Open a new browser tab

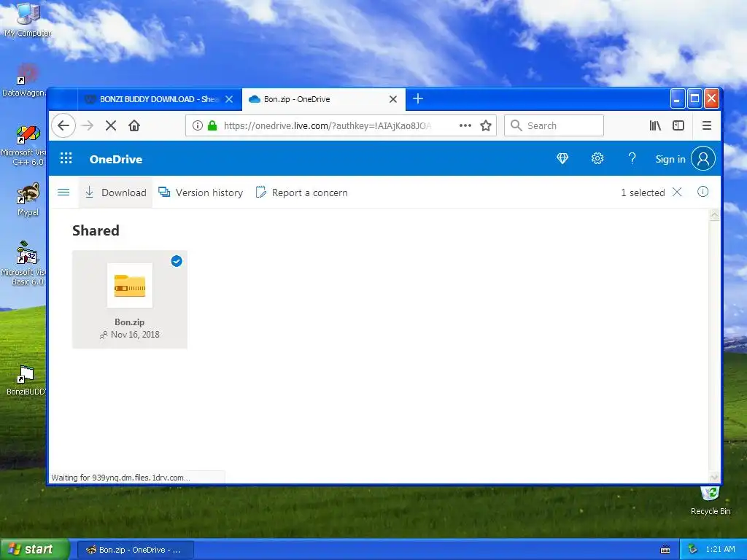click(x=418, y=98)
